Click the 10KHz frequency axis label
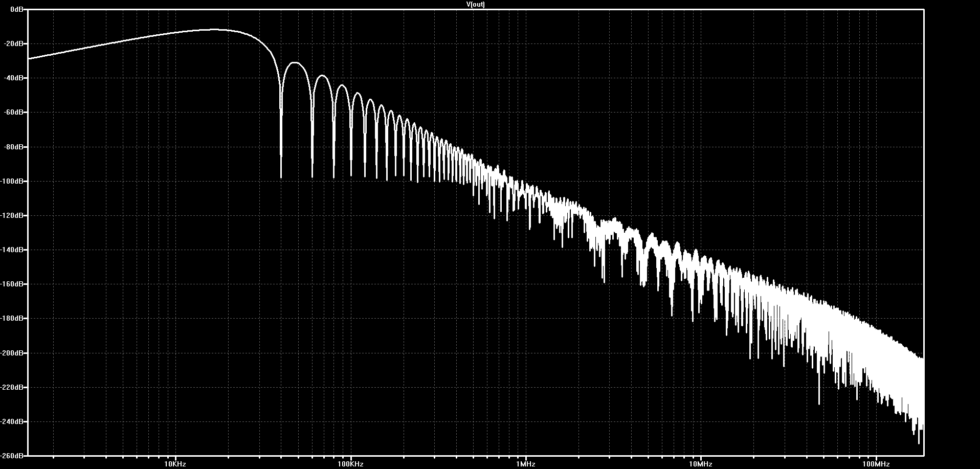Viewport: 980px width, 469px height. click(175, 464)
